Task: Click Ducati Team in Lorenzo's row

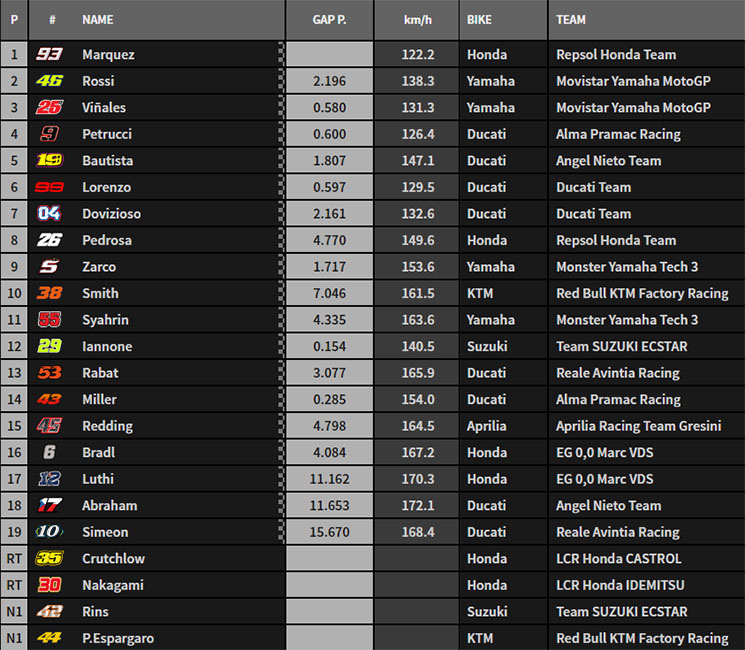Action: coord(593,187)
